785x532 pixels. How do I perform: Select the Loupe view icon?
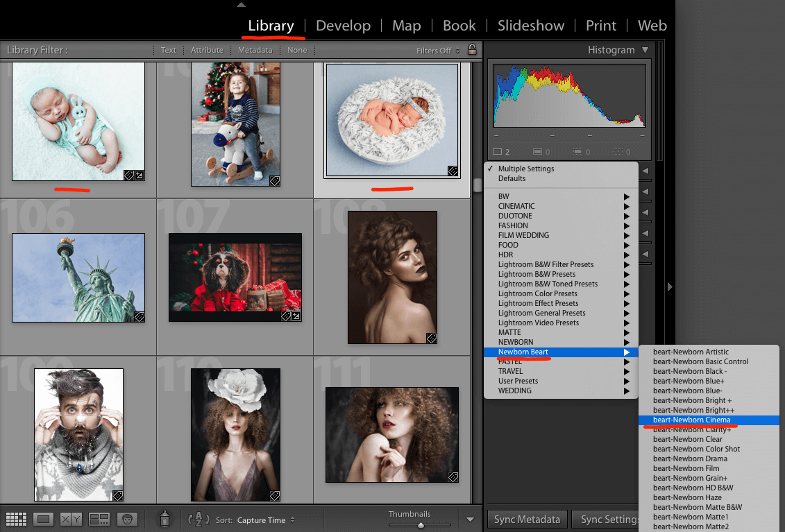click(43, 519)
